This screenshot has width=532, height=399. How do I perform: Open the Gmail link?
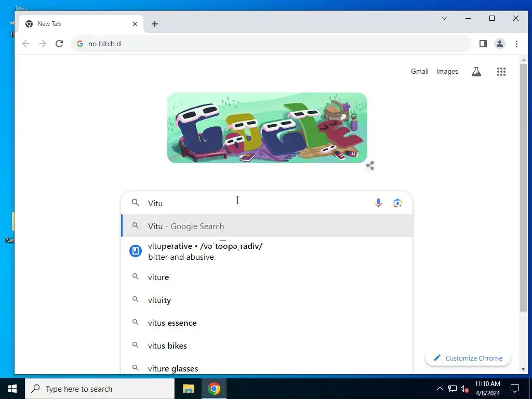pos(420,72)
